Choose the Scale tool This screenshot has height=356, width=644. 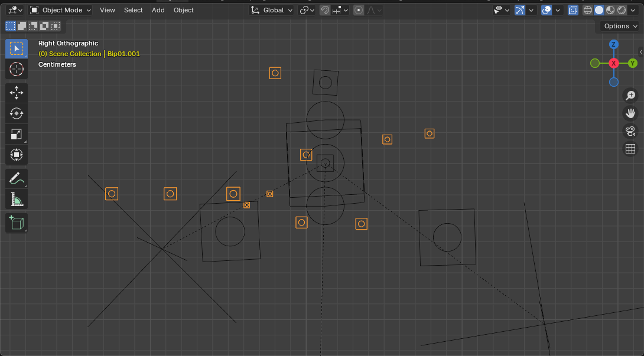[17, 134]
